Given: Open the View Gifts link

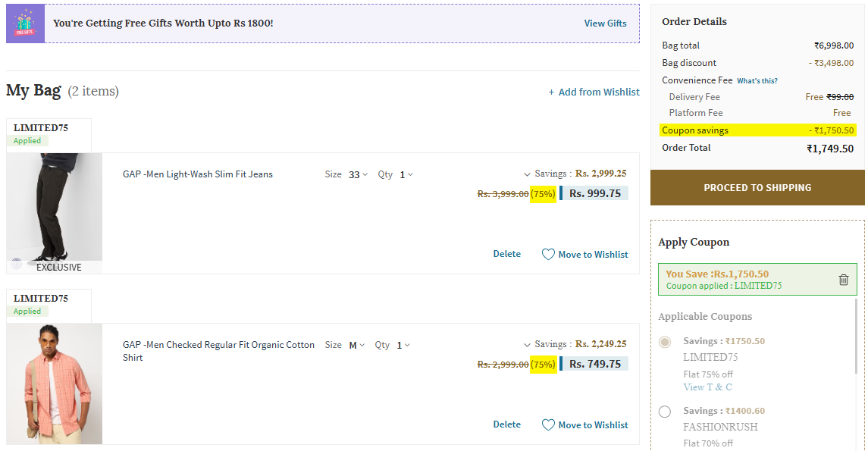Looking at the screenshot, I should click(605, 23).
